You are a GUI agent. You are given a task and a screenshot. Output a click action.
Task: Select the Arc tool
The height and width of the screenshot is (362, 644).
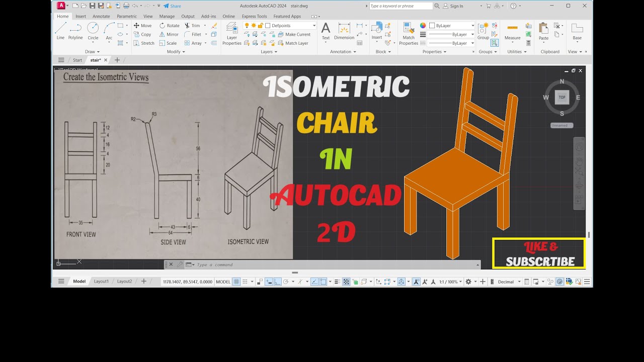coord(109,31)
